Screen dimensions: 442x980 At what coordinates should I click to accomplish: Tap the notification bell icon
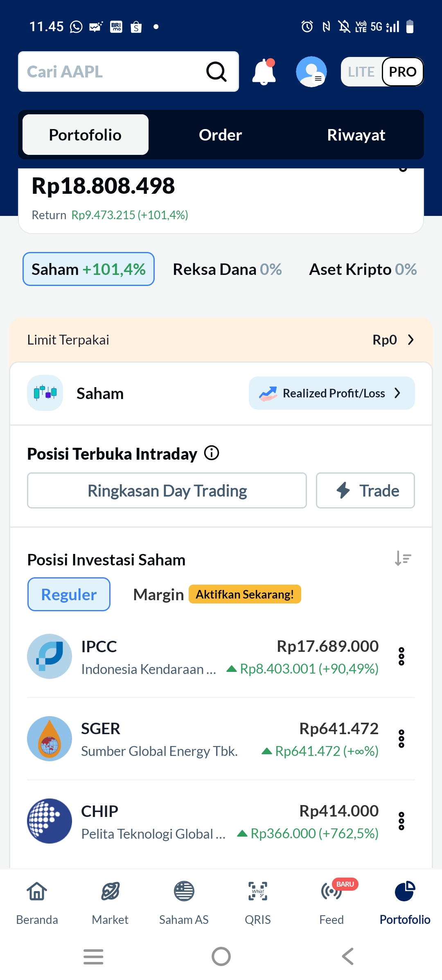click(x=264, y=72)
